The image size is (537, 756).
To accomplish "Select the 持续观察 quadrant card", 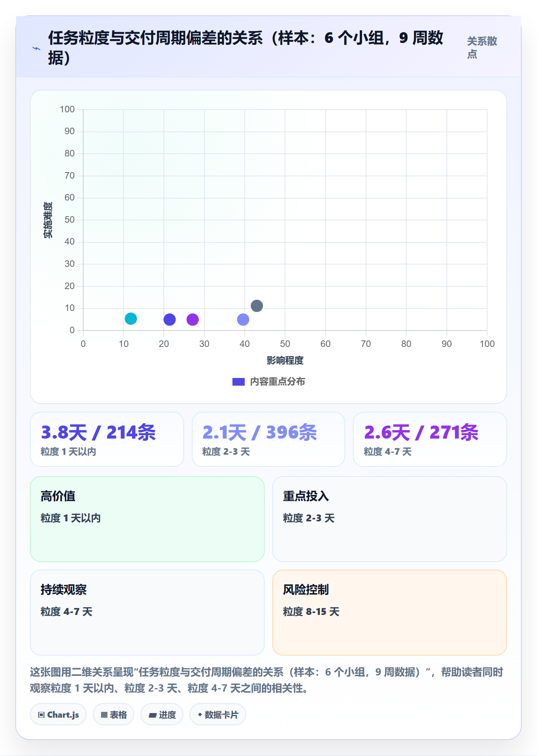I will point(147,613).
